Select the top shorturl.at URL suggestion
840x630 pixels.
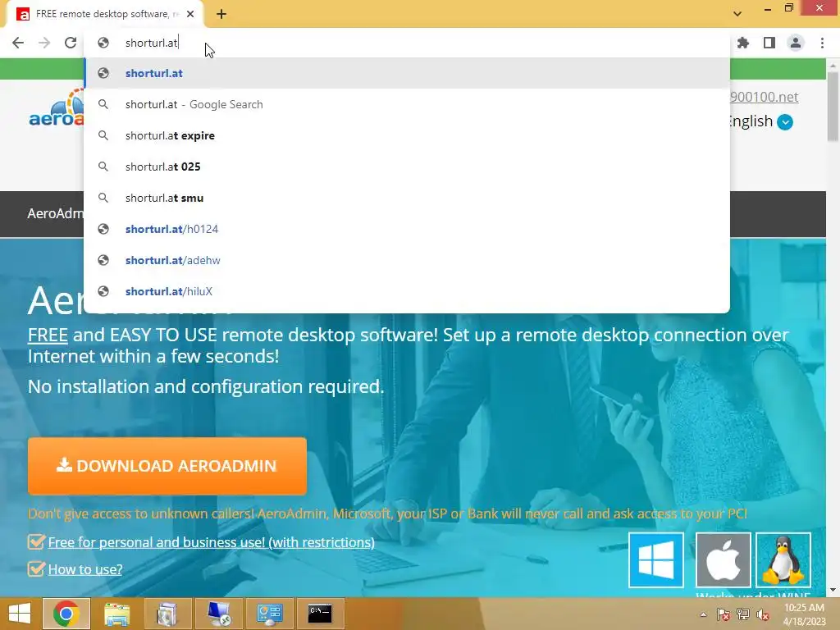(407, 73)
